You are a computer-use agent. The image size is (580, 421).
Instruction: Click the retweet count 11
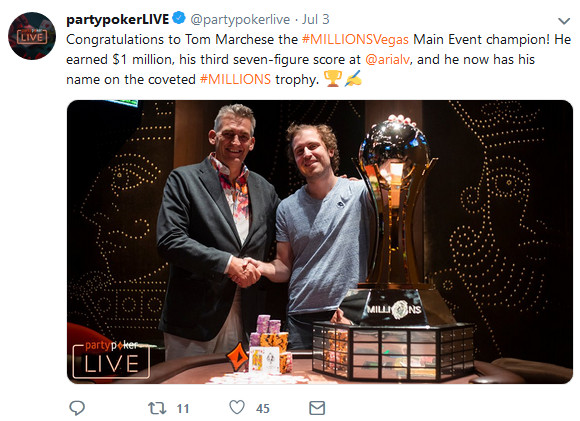[x=183, y=409]
